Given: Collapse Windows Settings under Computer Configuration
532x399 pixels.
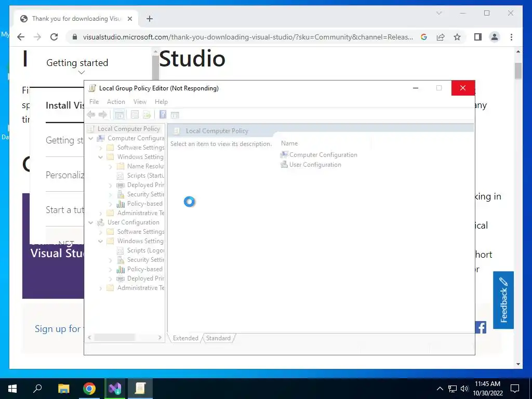Looking at the screenshot, I should pyautogui.click(x=100, y=157).
